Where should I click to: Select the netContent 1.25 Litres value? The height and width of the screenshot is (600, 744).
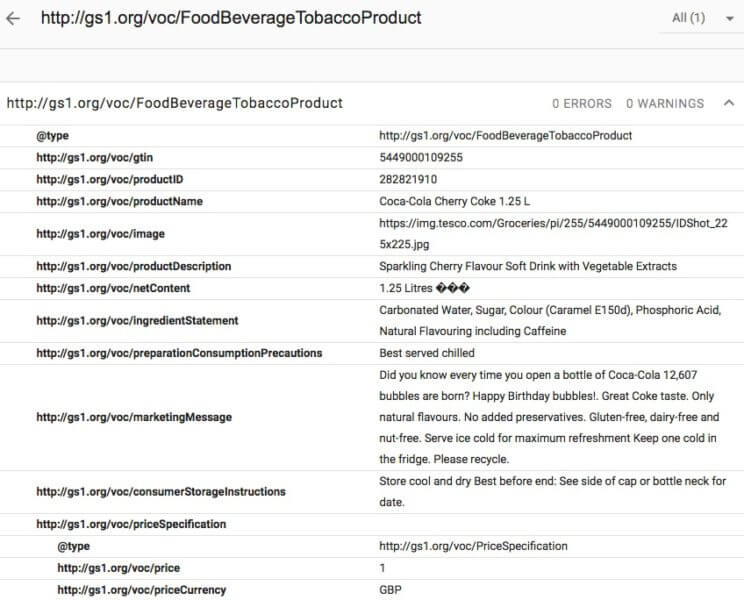tap(420, 288)
